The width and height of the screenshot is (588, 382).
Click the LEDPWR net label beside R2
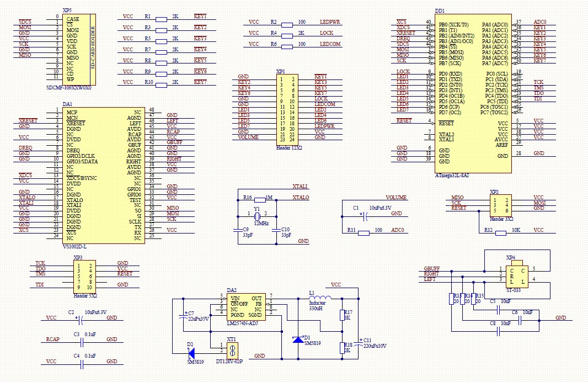(330, 22)
